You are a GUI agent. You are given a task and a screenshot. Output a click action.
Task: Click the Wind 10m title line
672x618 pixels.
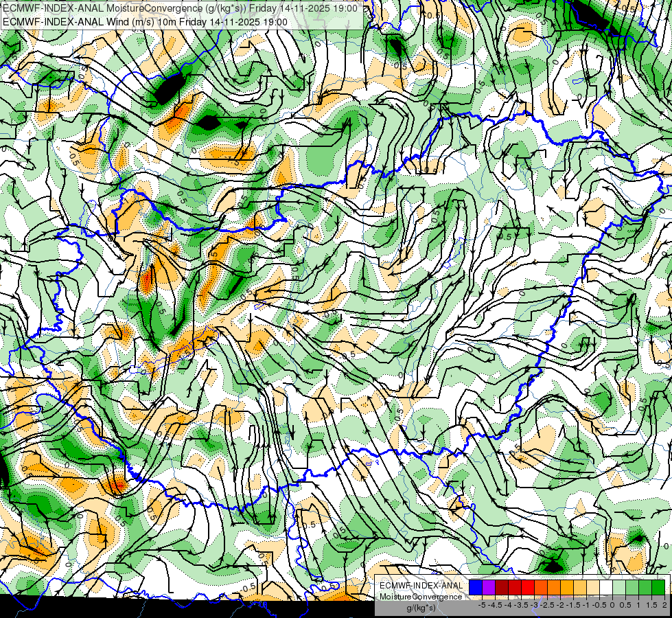[145, 22]
